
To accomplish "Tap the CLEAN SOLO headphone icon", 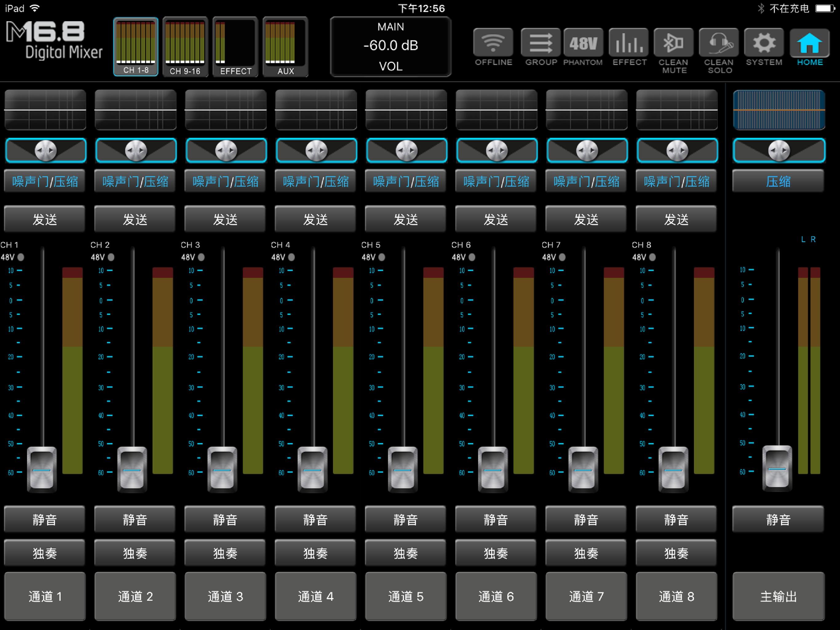I will (x=719, y=42).
